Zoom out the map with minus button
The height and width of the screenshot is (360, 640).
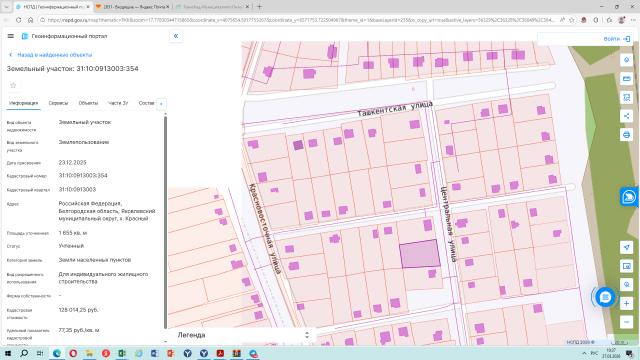click(x=627, y=322)
